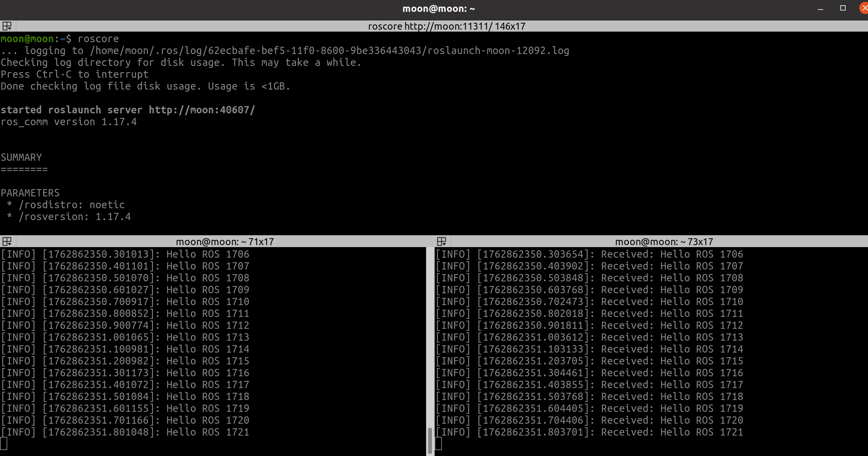Click the main window title moon@moon: ~
Viewport: 868px width, 456px height.
438,9
